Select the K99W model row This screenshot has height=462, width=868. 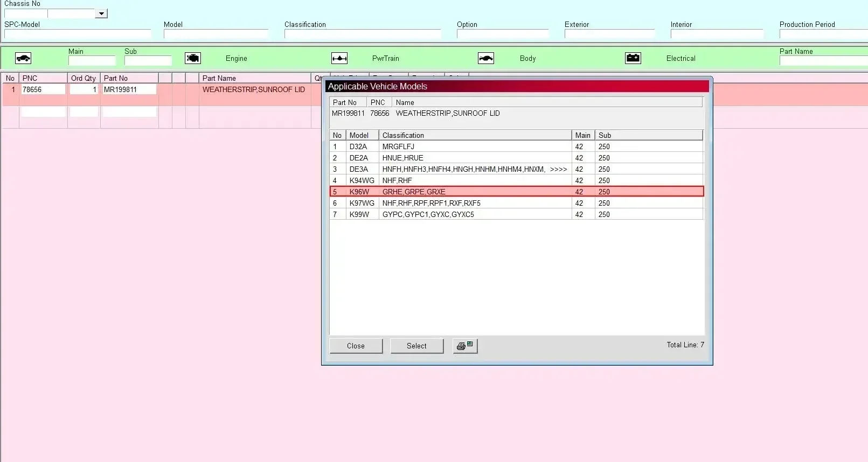(359, 214)
